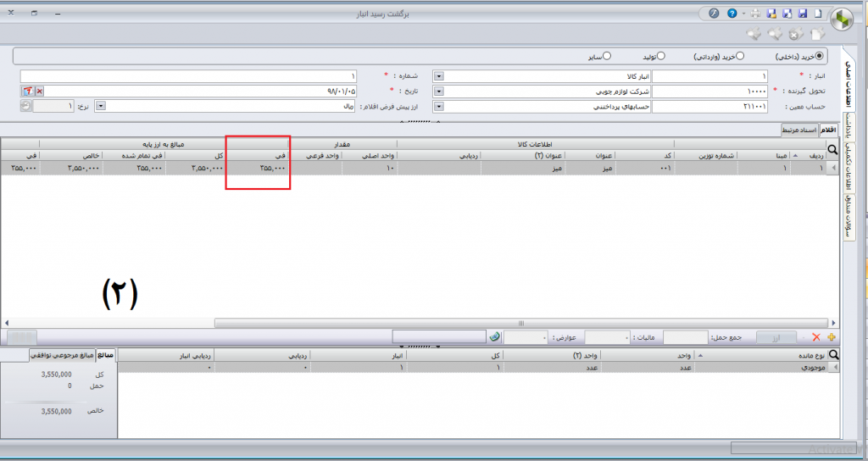Open the انبار کالا dropdown arrow
Viewport: 868px width, 461px height.
coord(438,76)
